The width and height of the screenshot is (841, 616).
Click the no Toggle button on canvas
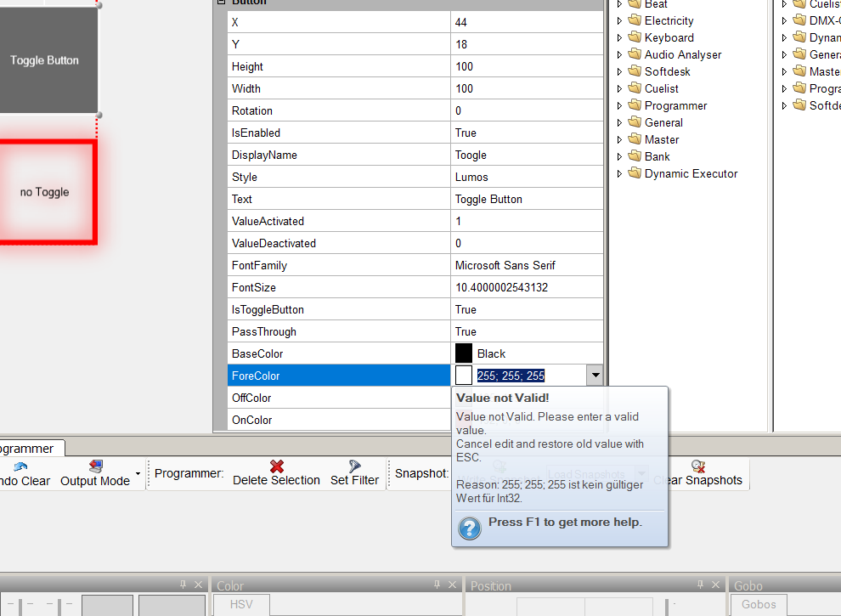[x=45, y=192]
